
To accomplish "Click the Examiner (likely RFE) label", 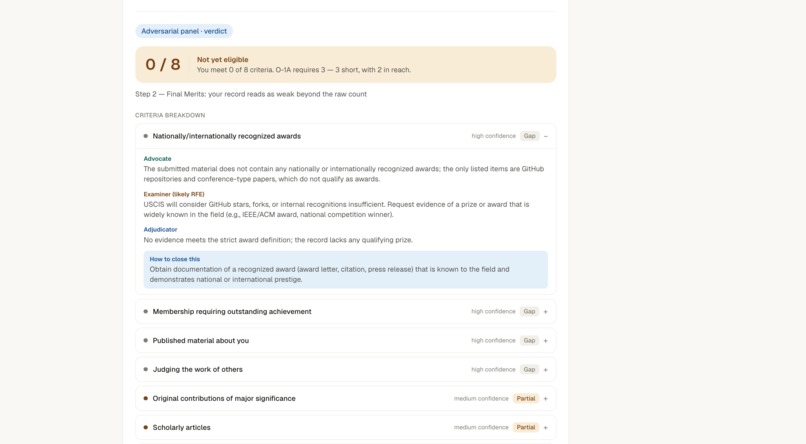I will 174,194.
